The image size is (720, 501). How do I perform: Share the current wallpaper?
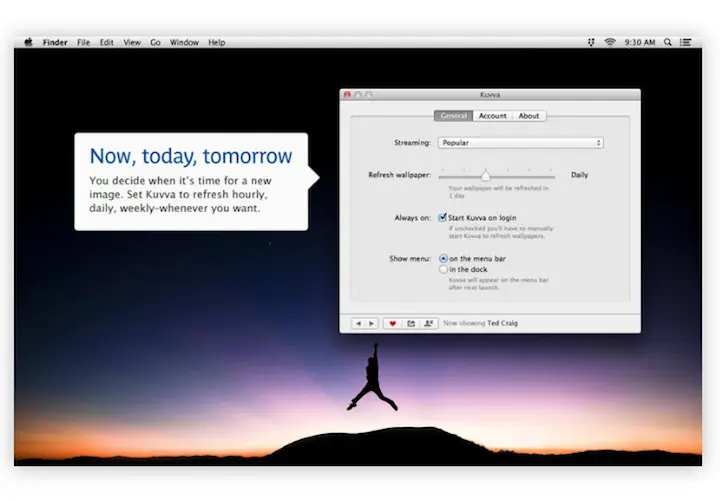click(411, 323)
